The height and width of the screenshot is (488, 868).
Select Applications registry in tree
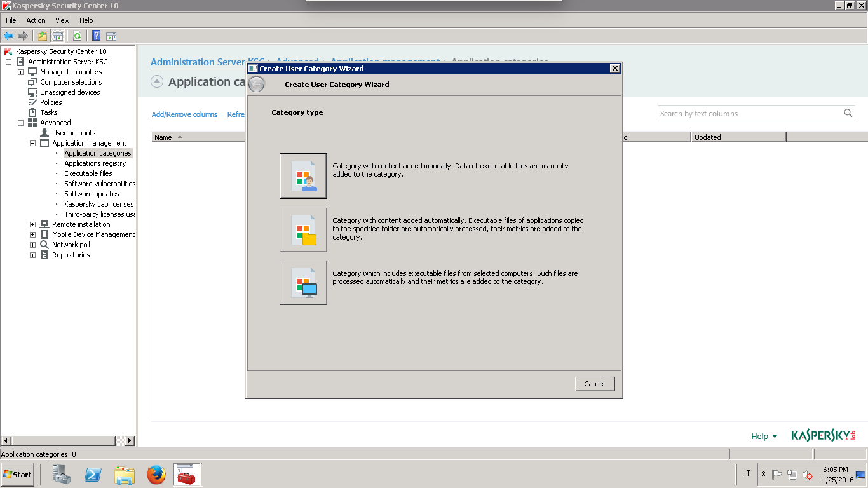pyautogui.click(x=95, y=163)
